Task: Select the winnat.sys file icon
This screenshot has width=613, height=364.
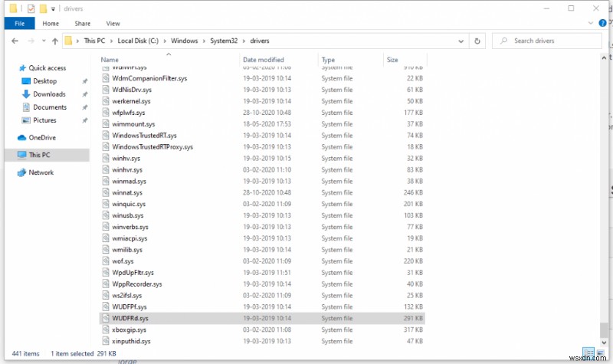Action: (106, 192)
